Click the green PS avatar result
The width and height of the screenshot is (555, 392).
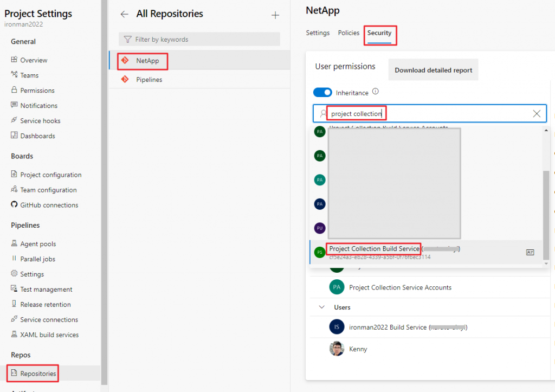(x=320, y=252)
